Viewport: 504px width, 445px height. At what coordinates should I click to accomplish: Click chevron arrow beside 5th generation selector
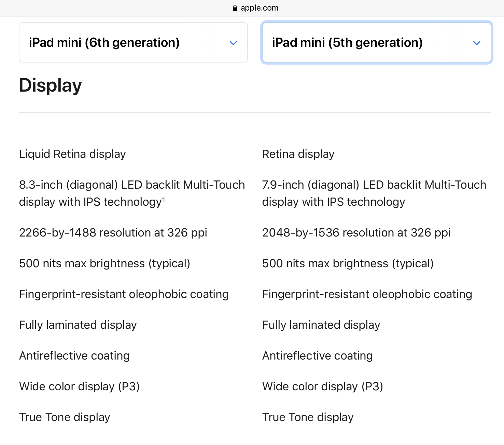click(x=477, y=43)
